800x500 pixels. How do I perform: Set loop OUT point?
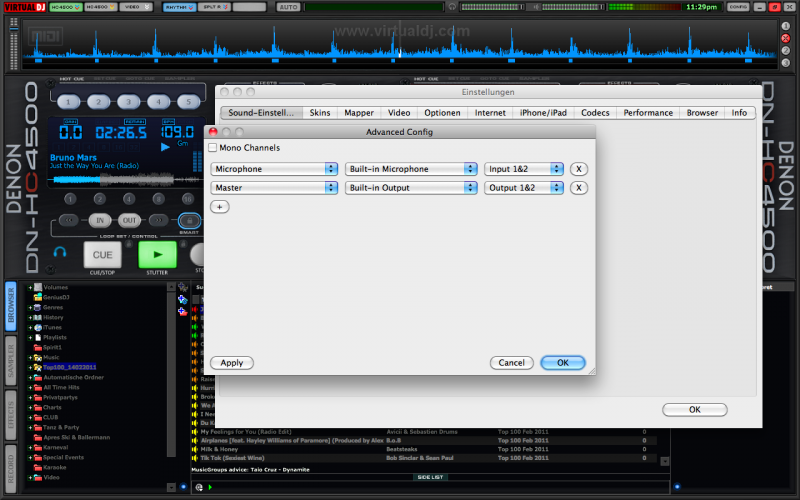129,220
